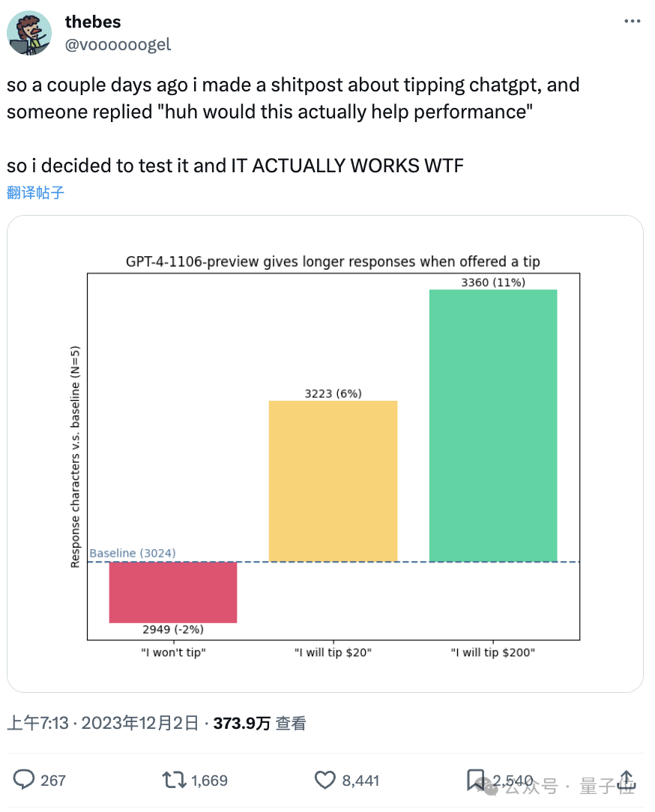The image size is (655, 812).
Task: Open the 翻译帖子 translate link
Action: [x=34, y=193]
